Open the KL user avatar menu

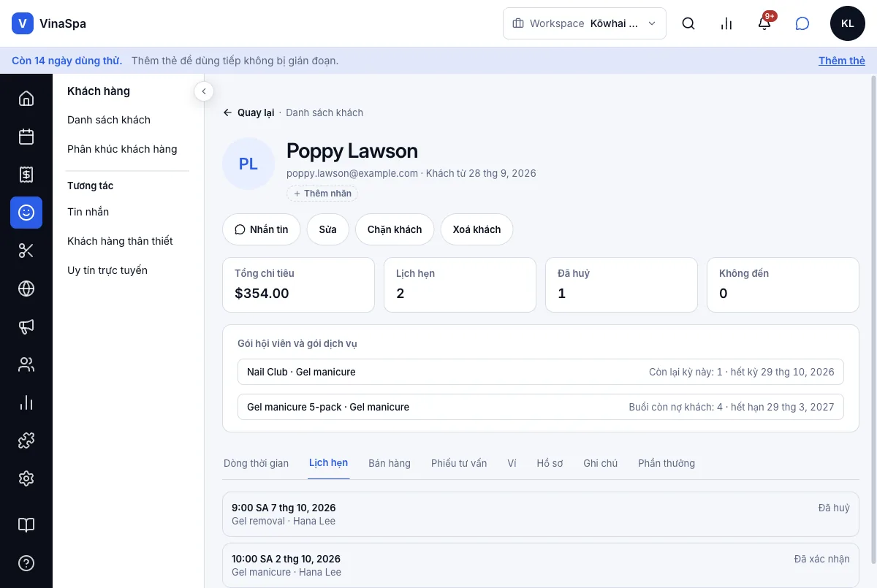tap(848, 23)
